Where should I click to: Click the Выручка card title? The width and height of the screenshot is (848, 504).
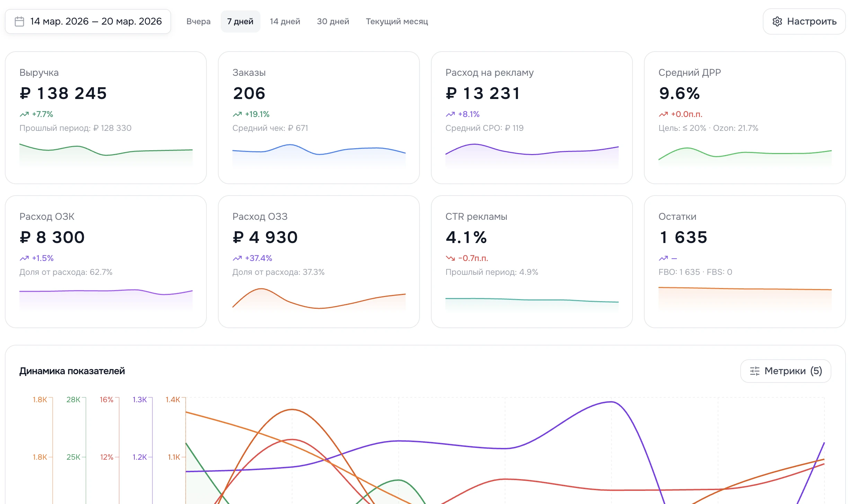(x=39, y=73)
